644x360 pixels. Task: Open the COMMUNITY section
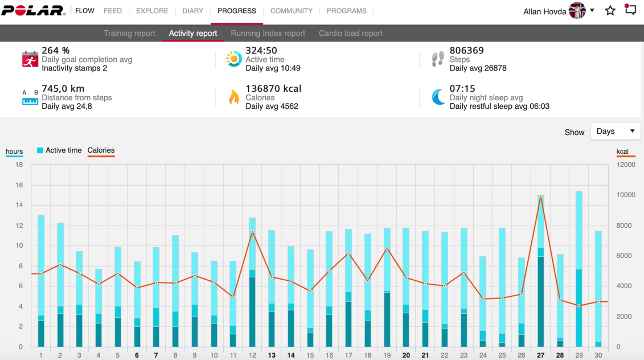click(291, 10)
